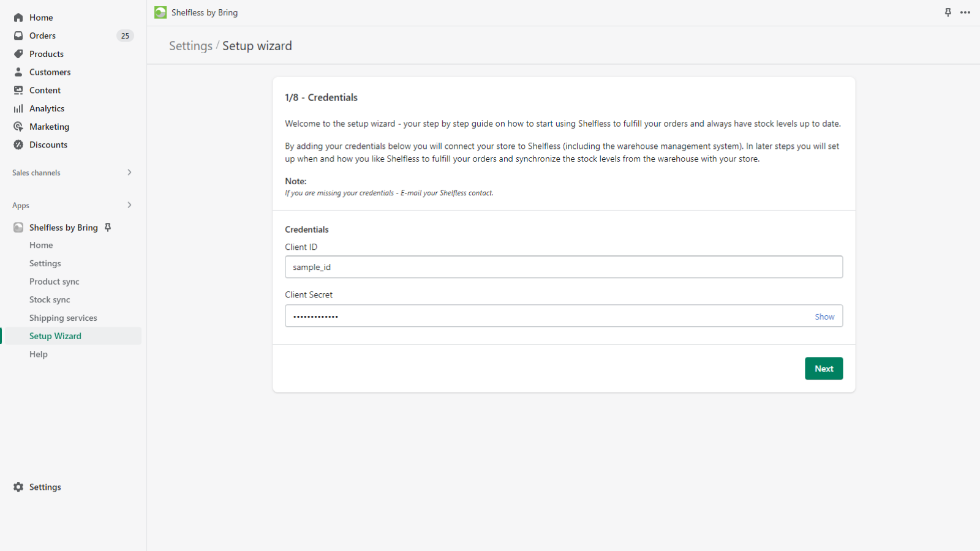Click the Discounts badge icon

[x=18, y=144]
